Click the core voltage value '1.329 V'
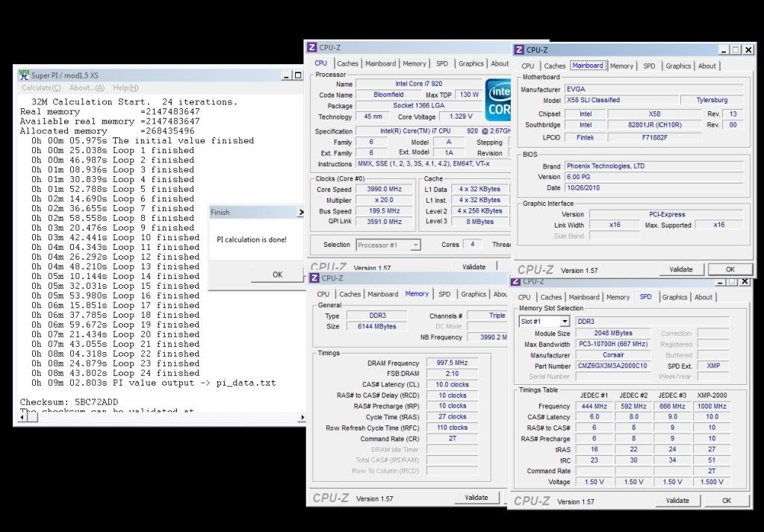Screen dimensions: 764x532 point(461,117)
